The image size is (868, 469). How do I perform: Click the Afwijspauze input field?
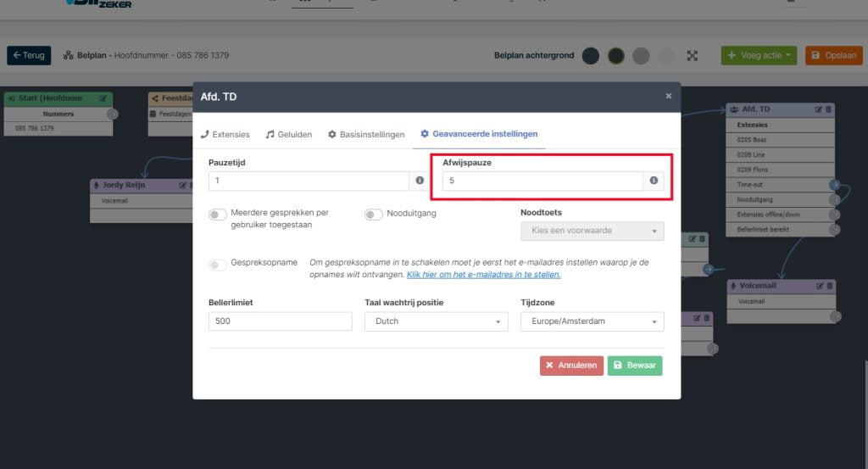click(542, 181)
